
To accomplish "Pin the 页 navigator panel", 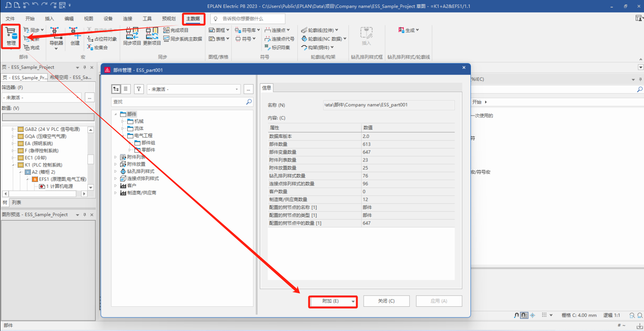I will (84, 67).
